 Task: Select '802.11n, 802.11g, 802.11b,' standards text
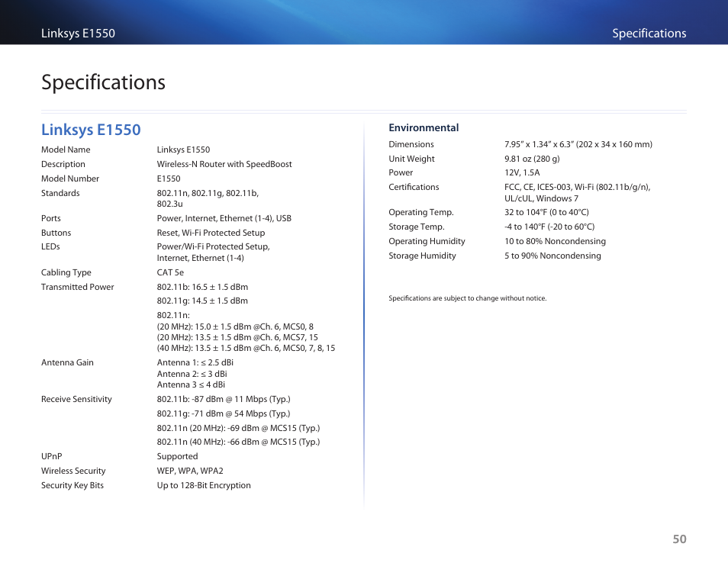(x=208, y=192)
